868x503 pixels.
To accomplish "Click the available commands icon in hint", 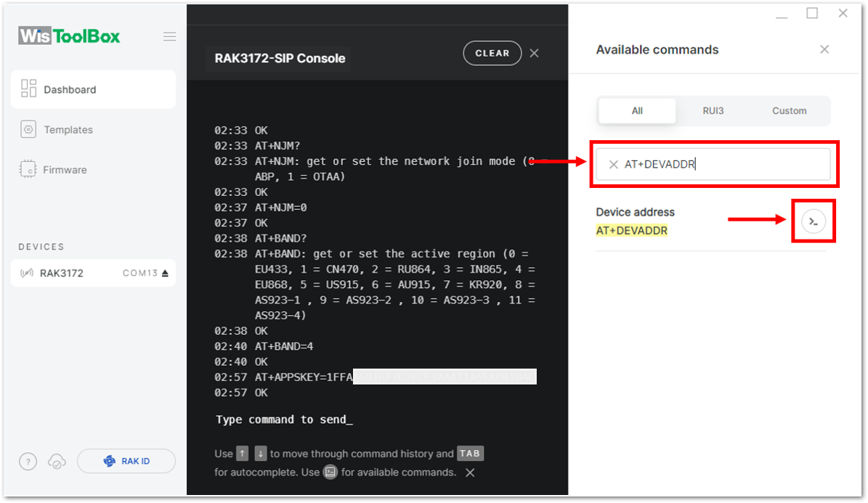I will (x=330, y=472).
